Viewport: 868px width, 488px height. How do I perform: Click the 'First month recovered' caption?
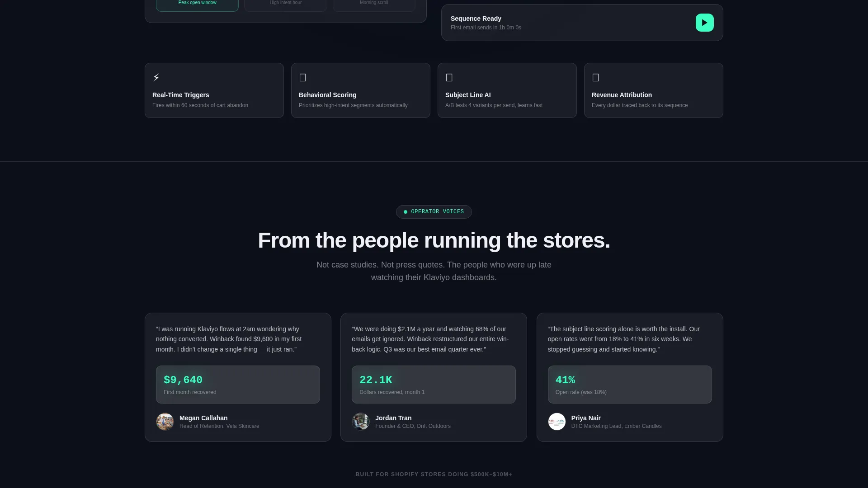190,392
